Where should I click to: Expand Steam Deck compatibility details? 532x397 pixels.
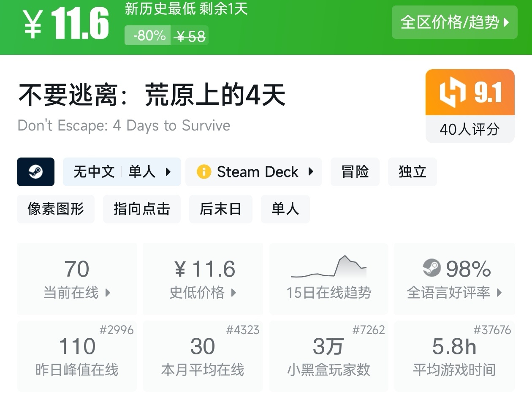(x=254, y=172)
